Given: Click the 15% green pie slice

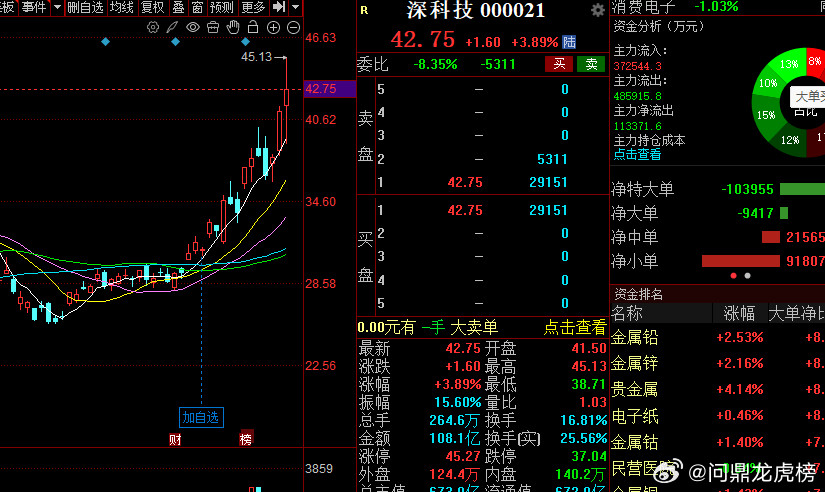Looking at the screenshot, I should (766, 115).
